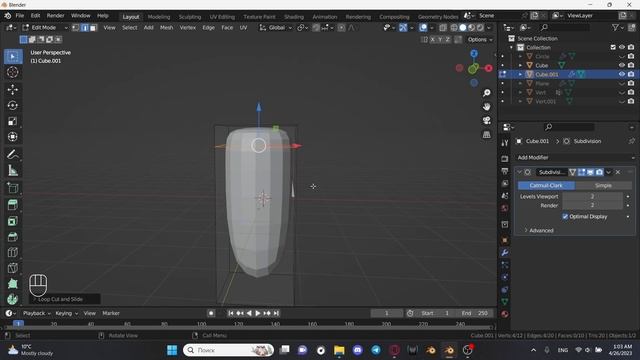
Task: Toggle the camera view icon
Action: [x=487, y=120]
